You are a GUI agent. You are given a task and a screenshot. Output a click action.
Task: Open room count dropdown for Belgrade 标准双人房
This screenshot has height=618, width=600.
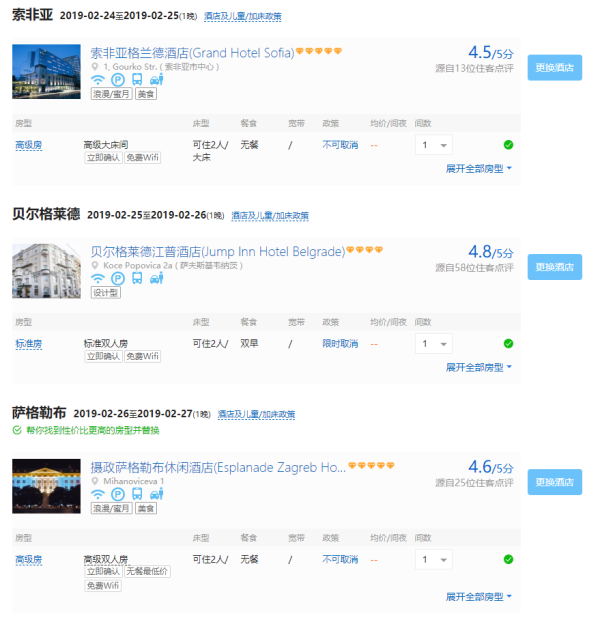(x=434, y=344)
